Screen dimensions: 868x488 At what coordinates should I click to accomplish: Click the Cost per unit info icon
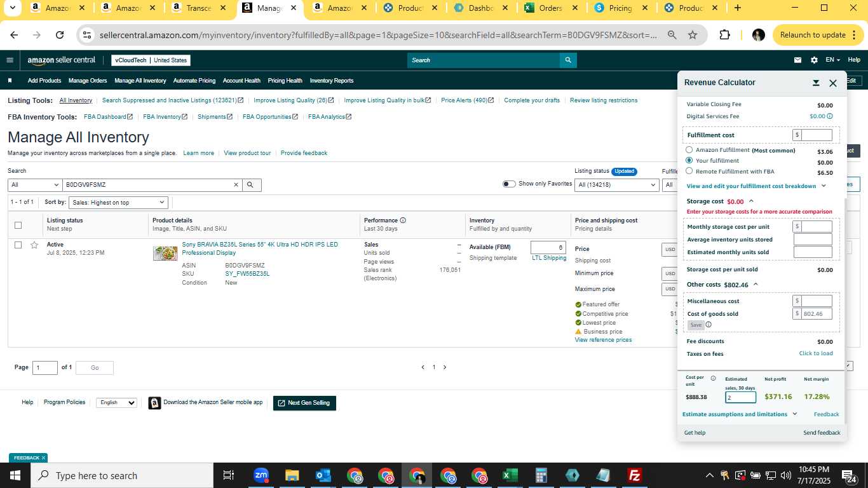click(x=713, y=378)
